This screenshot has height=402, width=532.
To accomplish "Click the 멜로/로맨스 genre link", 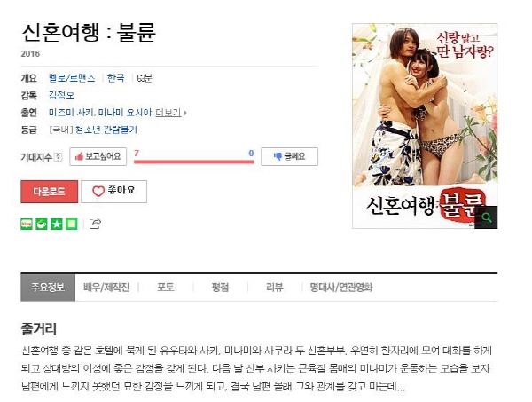I will point(72,78).
